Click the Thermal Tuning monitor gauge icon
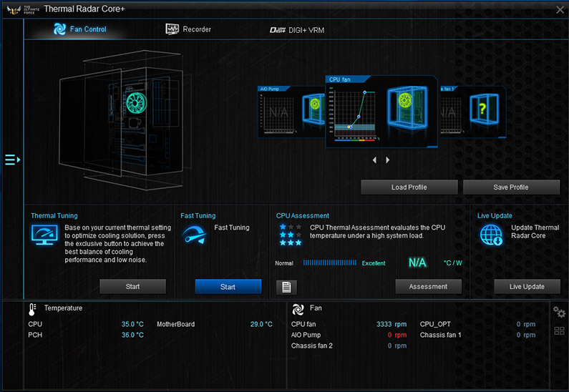The height and width of the screenshot is (392, 569). [44, 235]
